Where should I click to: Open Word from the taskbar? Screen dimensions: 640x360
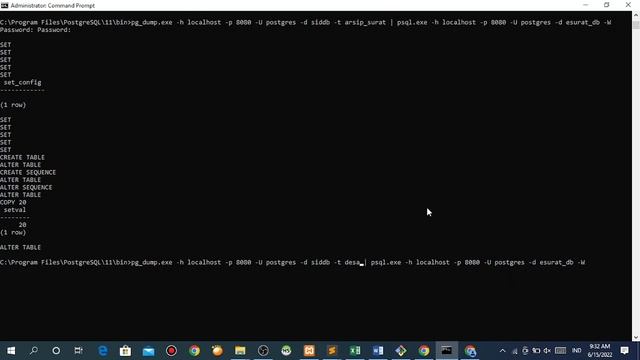coord(378,351)
